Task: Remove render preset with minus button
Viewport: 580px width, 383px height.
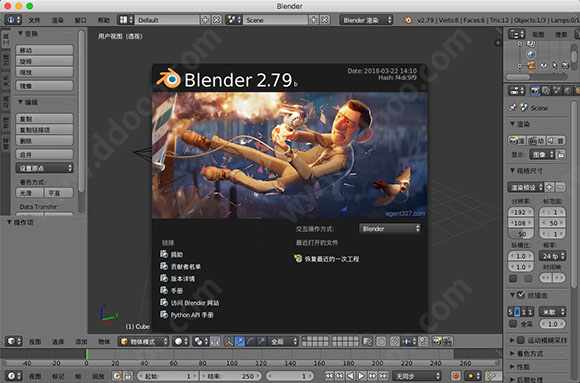Action: pos(560,187)
